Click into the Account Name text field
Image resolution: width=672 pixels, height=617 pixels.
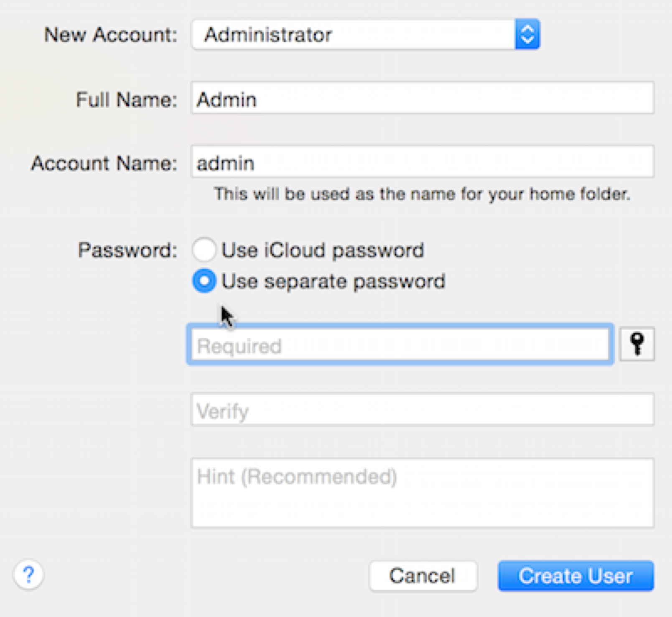[422, 162]
